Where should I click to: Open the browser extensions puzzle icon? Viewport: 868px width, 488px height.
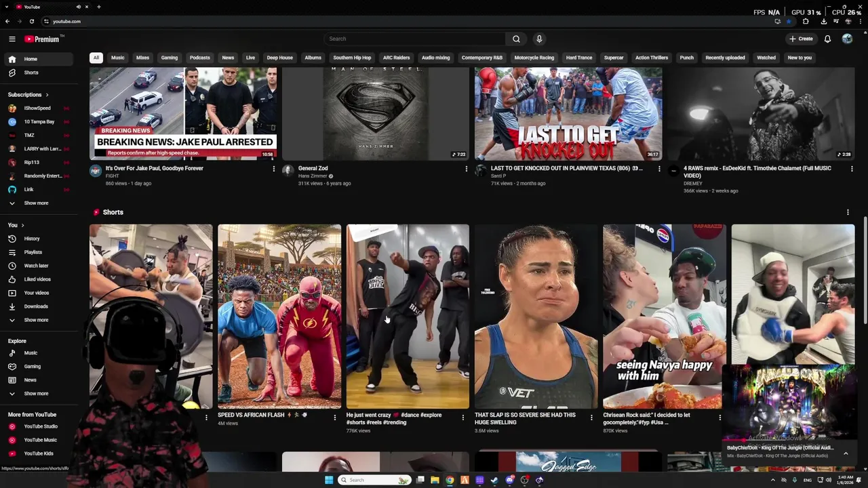(x=806, y=21)
